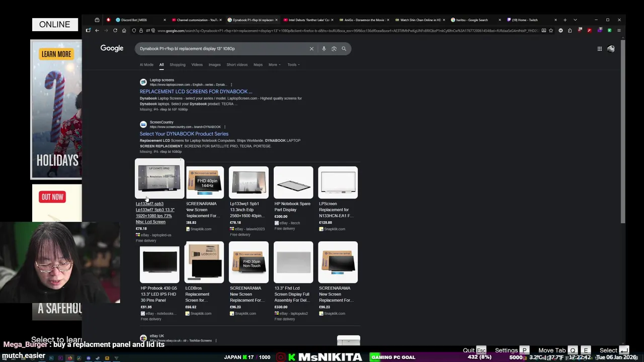Open REPLACEMENT LCD SCREENS FOR DYNABOOK result
The image size is (644, 362).
point(196,92)
